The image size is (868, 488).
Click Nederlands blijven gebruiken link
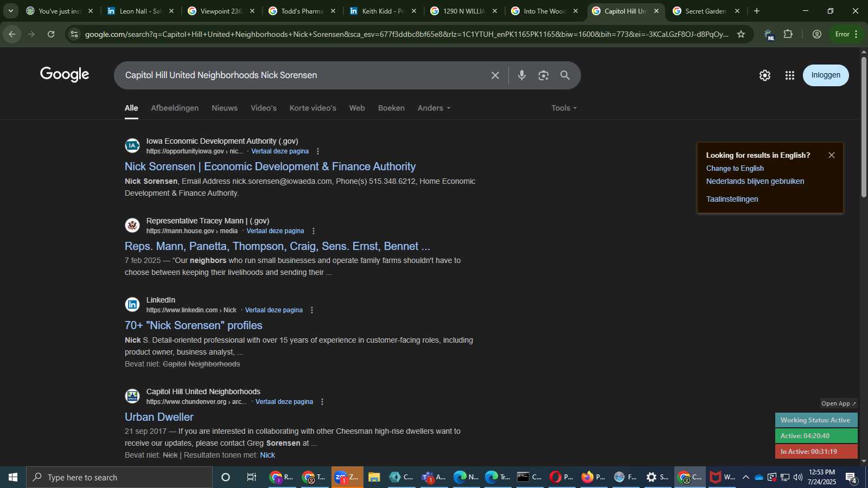(755, 182)
